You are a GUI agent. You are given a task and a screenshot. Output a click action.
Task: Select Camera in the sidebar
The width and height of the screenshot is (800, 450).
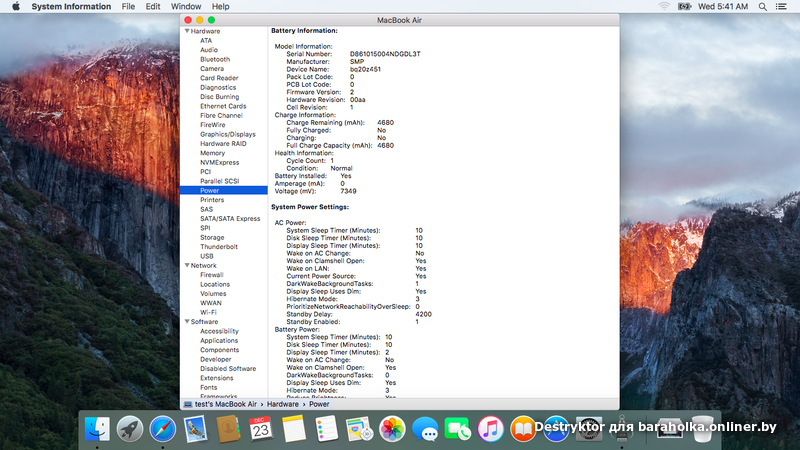pyautogui.click(x=212, y=68)
